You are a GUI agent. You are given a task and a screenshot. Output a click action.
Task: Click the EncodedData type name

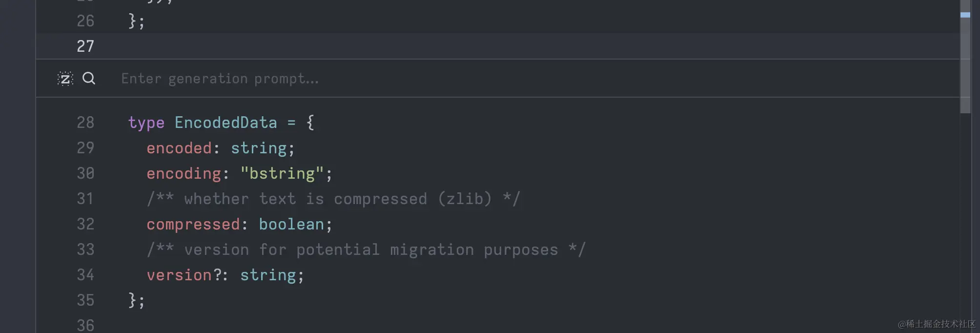[x=225, y=123]
